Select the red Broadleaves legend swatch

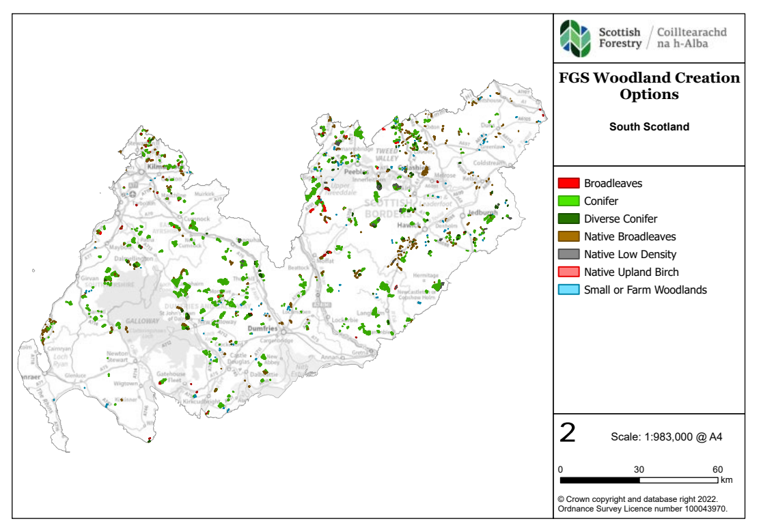[x=568, y=183]
